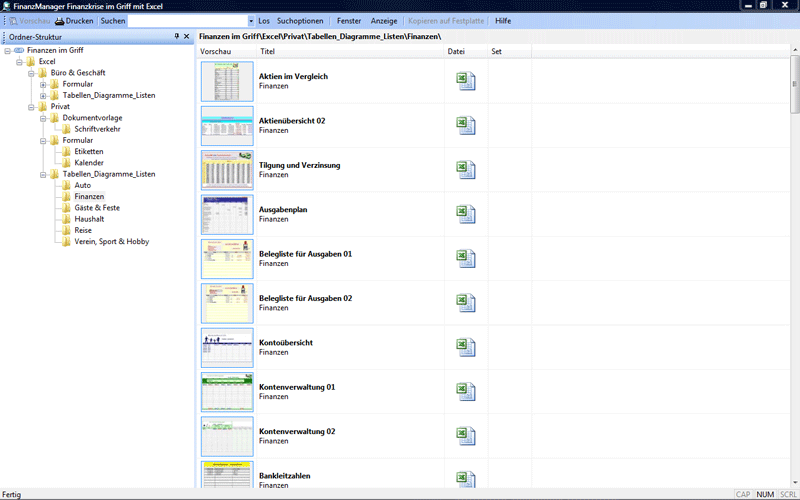Select the Gäste & Feste folder
Image resolution: width=800 pixels, height=500 pixels.
coord(97,208)
